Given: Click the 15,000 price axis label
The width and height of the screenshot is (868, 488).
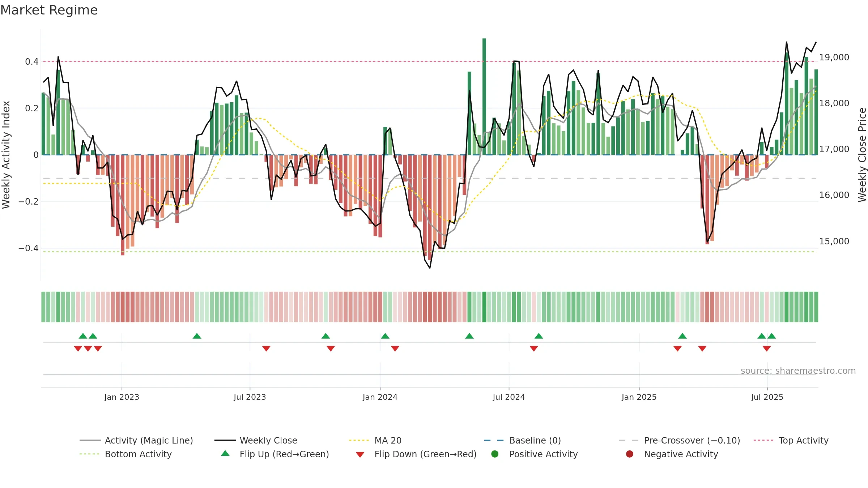Looking at the screenshot, I should (x=834, y=241).
